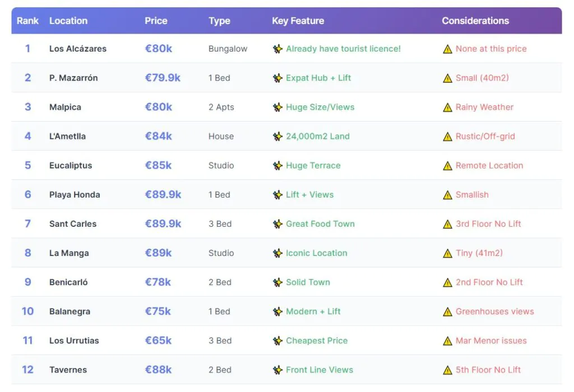Screen dimensions: 574x392
Task: Click the 'Front Line Views' feature text
Action: 320,370
